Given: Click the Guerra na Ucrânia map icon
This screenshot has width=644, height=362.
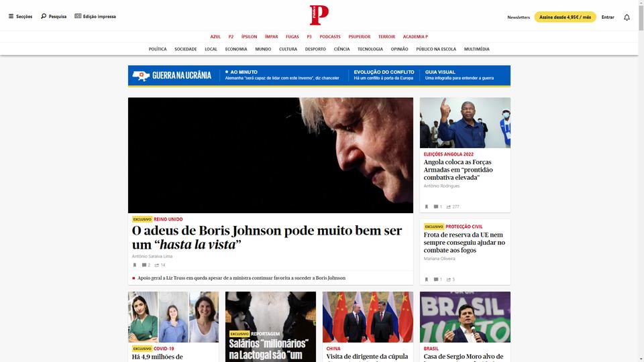Looking at the screenshot, I should click(141, 76).
